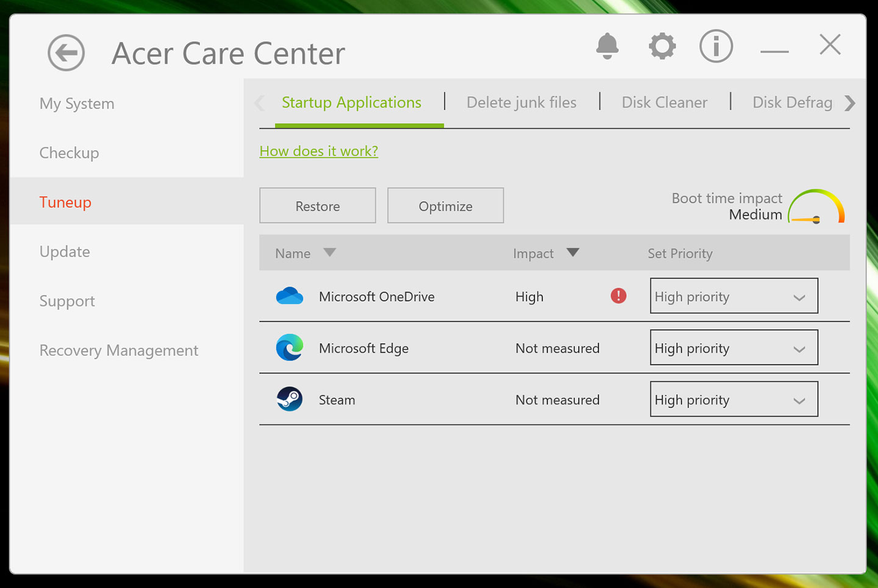Click the Steam app icon
The width and height of the screenshot is (878, 588).
pyautogui.click(x=290, y=400)
